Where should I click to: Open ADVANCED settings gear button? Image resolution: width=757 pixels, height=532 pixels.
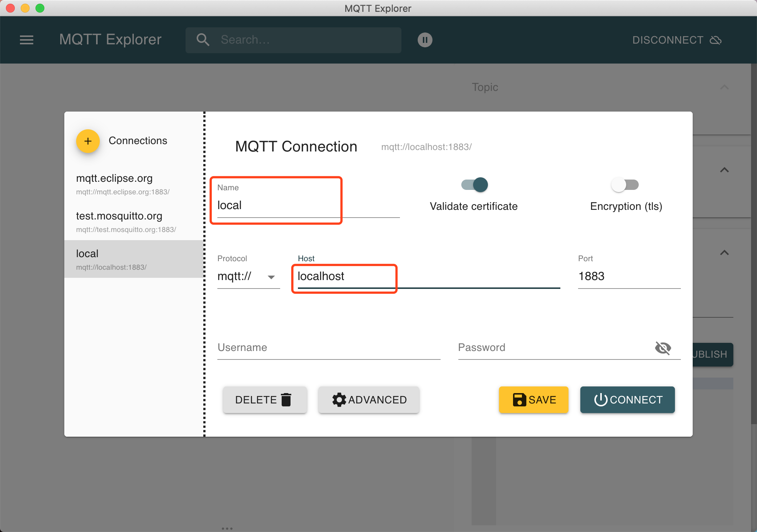[369, 400]
